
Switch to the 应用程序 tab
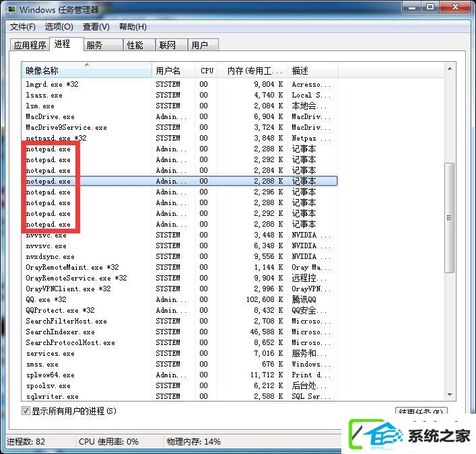30,45
